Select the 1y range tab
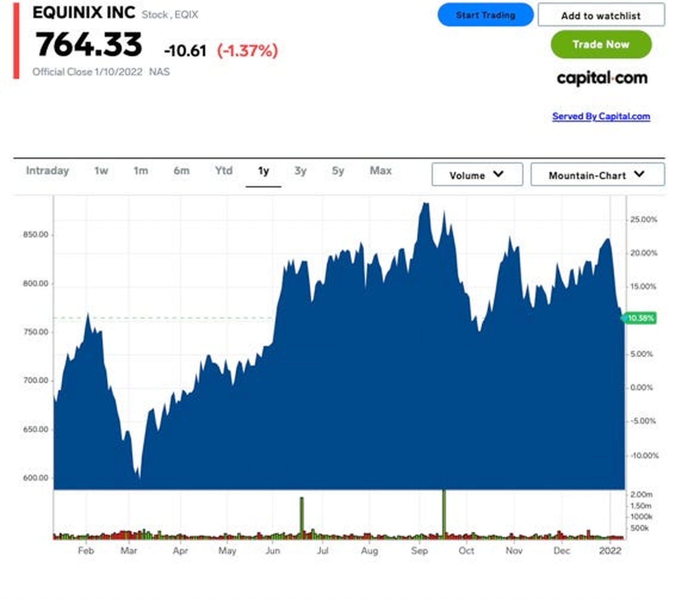 [x=263, y=171]
